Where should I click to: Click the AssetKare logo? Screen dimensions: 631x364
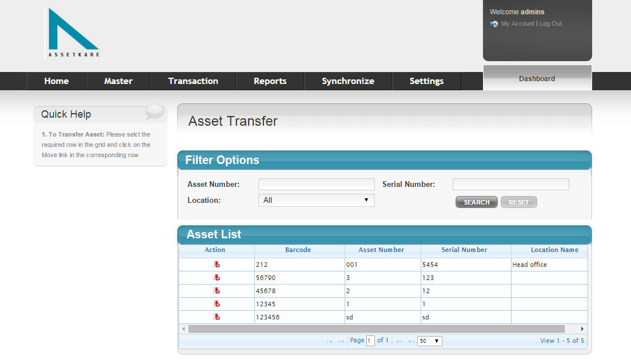coord(73,33)
